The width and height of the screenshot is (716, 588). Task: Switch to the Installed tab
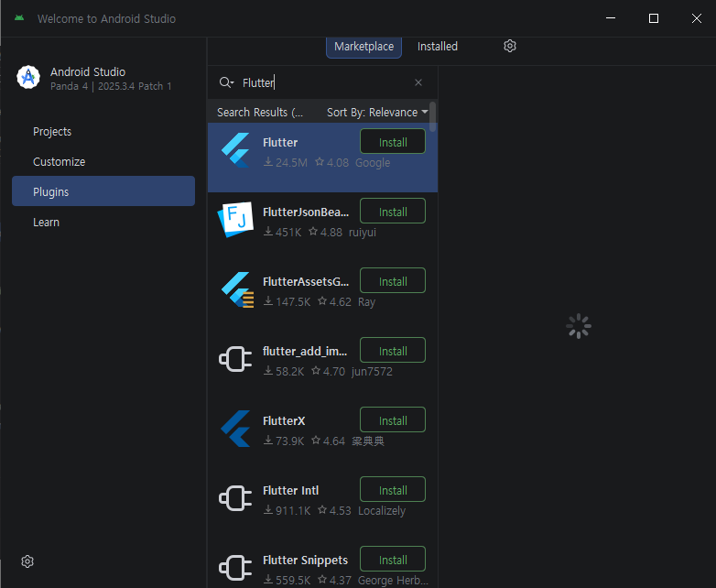click(x=438, y=47)
